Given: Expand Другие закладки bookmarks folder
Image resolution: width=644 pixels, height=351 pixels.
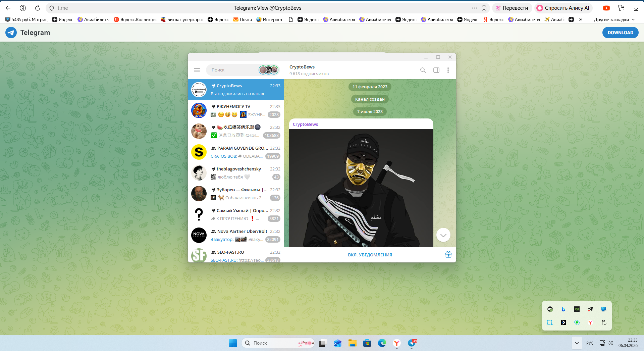Looking at the screenshot, I should (614, 19).
